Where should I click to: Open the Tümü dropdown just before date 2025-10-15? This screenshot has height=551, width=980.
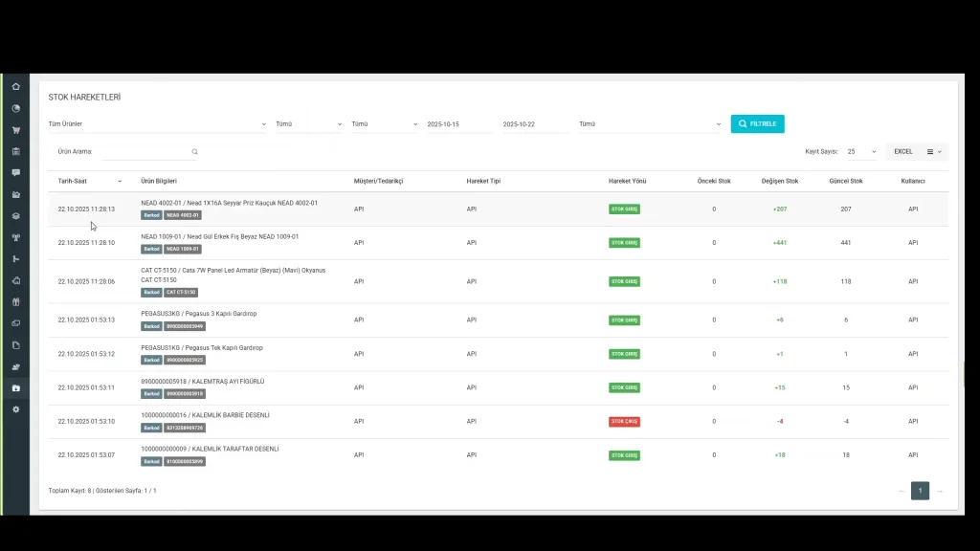tap(385, 123)
